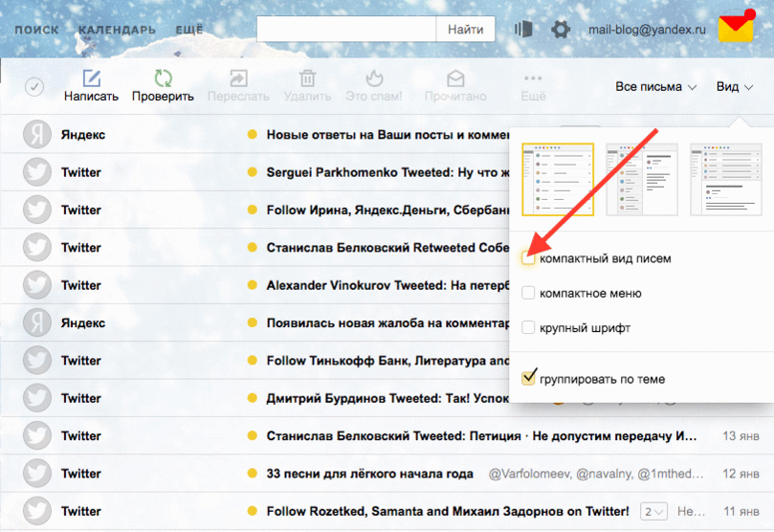774x532 pixels.
Task: Click the yellow Yandex Mail envelope icon
Action: point(736,27)
